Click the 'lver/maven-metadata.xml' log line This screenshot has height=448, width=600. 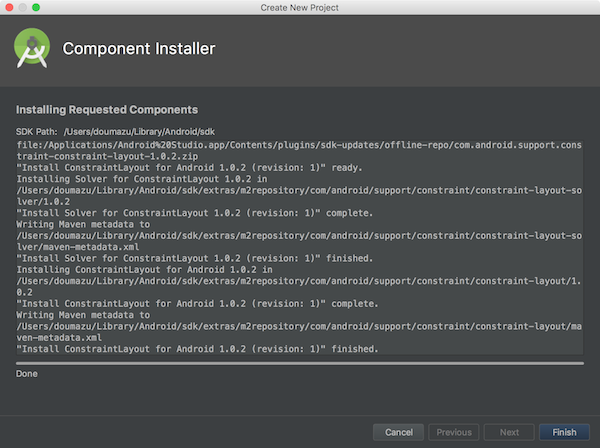(78, 247)
